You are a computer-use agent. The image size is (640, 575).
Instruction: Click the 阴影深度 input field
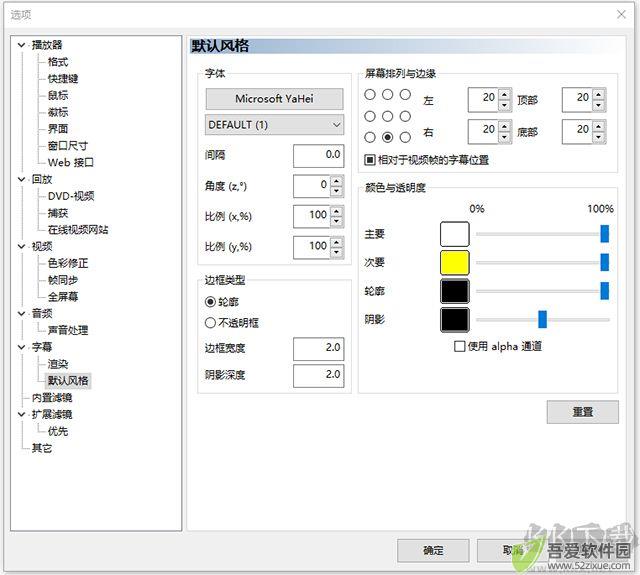click(318, 375)
